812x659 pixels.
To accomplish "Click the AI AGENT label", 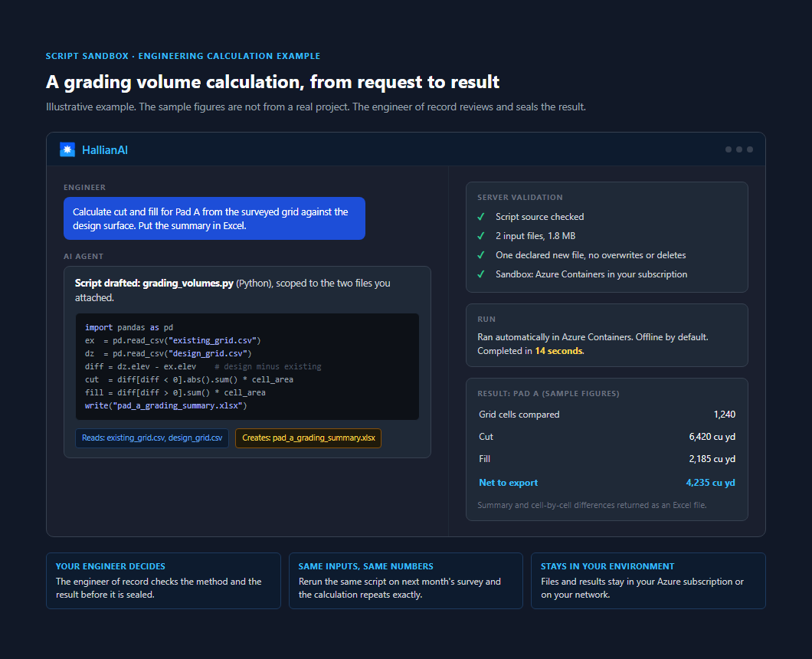I will 83,257.
